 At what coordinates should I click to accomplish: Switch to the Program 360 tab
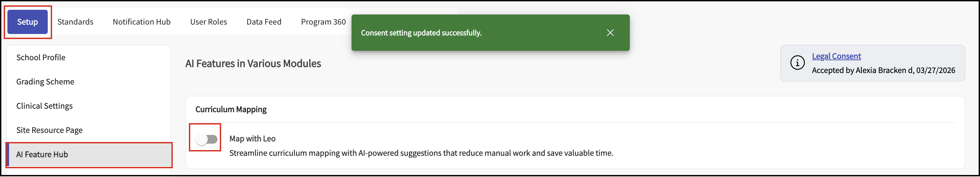pos(323,22)
